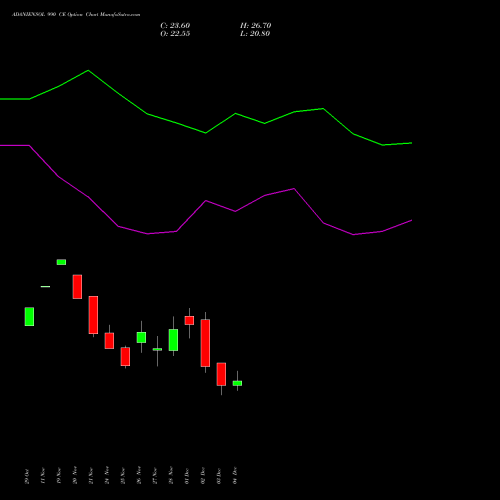Click the 21 Nov date label

(91, 476)
